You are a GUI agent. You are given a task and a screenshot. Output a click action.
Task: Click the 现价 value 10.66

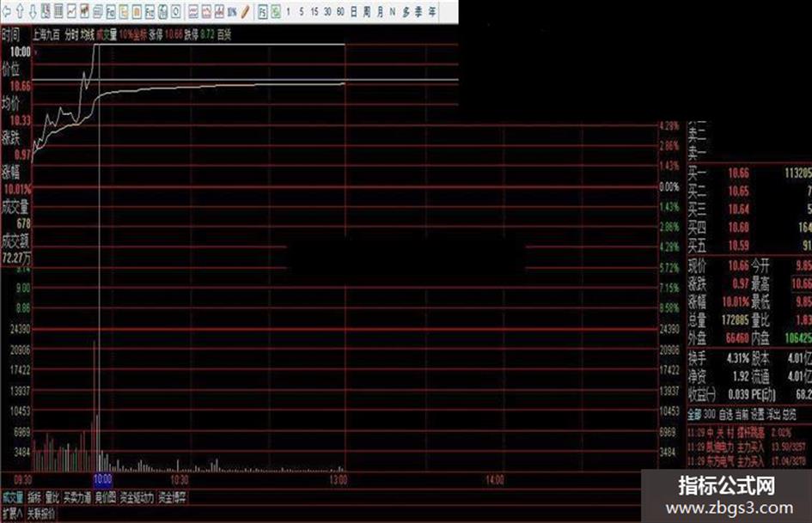click(x=738, y=266)
